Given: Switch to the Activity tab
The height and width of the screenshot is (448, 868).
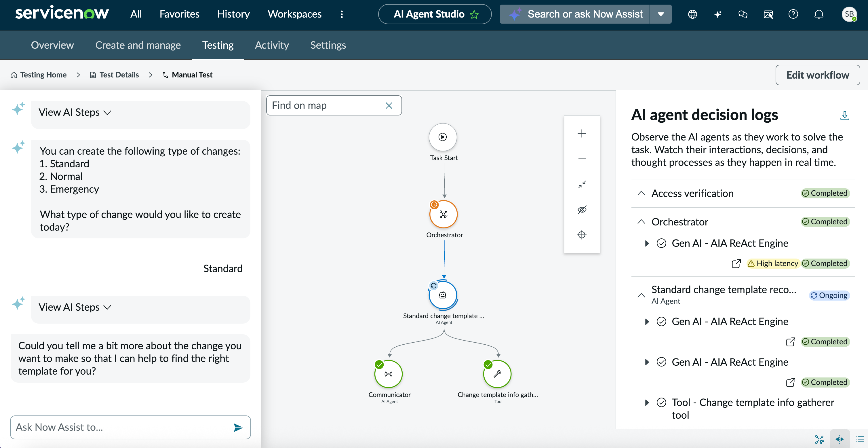Looking at the screenshot, I should click(272, 45).
